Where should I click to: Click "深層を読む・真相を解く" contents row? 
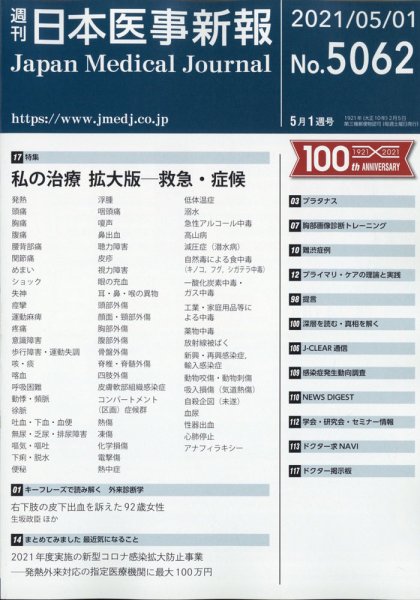[352, 324]
